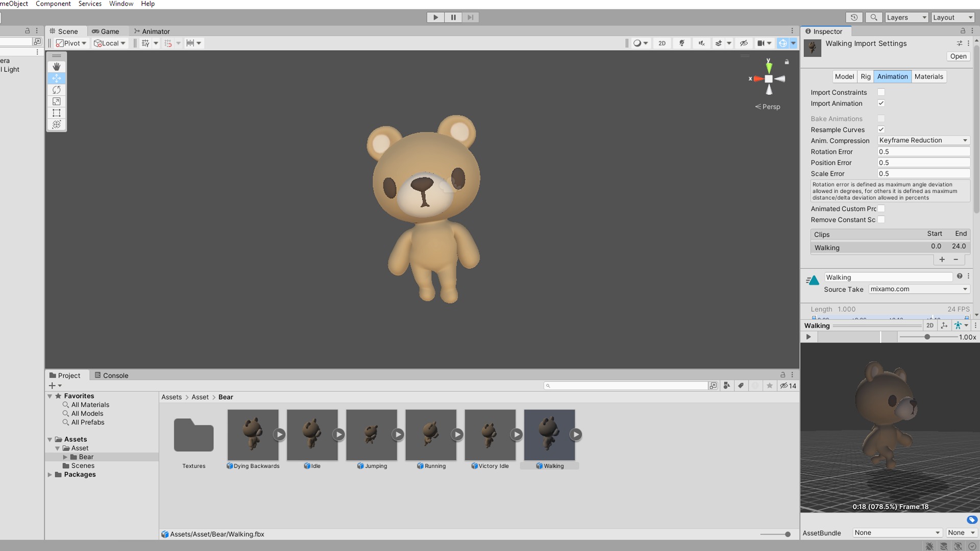
Task: Open the Layout dropdown
Action: 952,17
